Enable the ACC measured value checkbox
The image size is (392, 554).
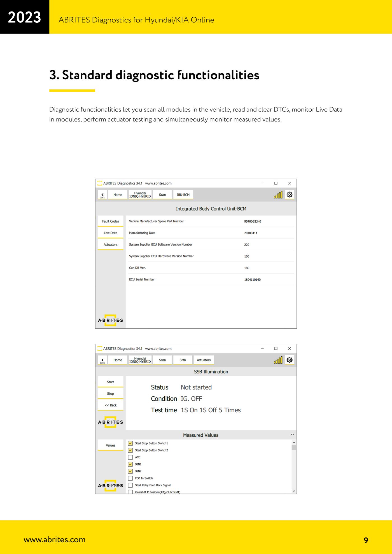pyautogui.click(x=130, y=457)
